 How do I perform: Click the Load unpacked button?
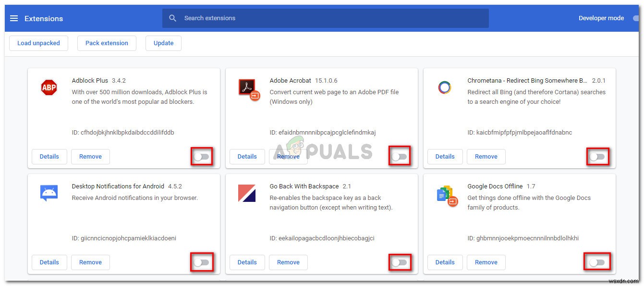(38, 43)
